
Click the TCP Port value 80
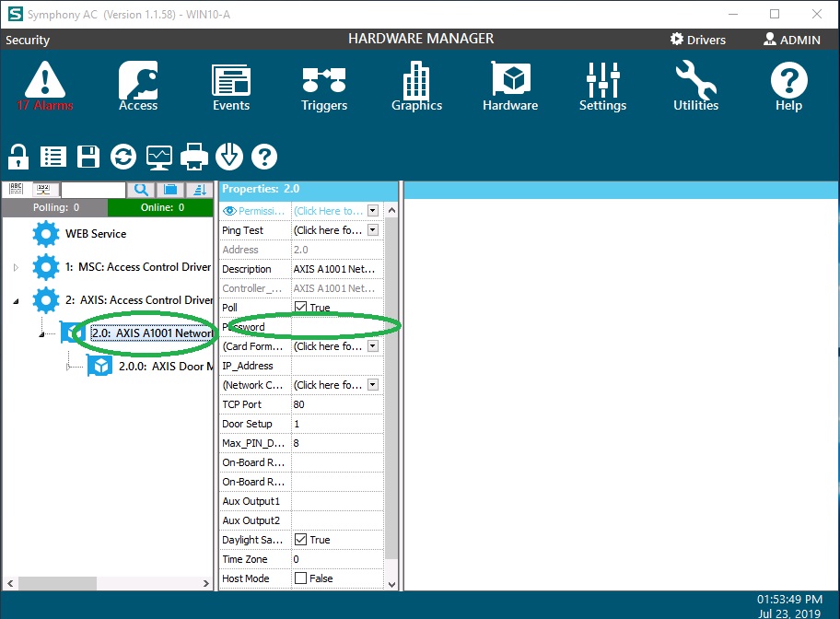click(337, 404)
